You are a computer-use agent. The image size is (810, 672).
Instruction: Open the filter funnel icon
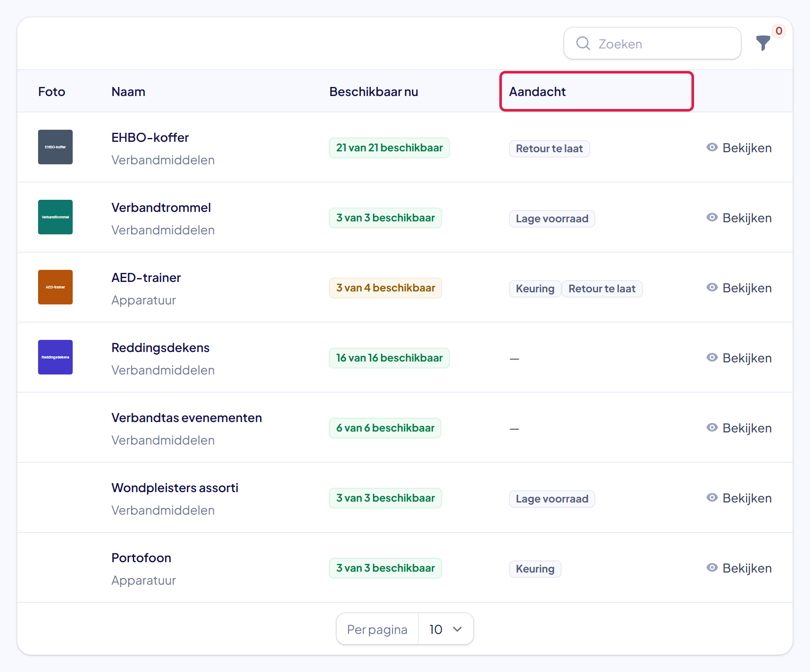click(763, 43)
